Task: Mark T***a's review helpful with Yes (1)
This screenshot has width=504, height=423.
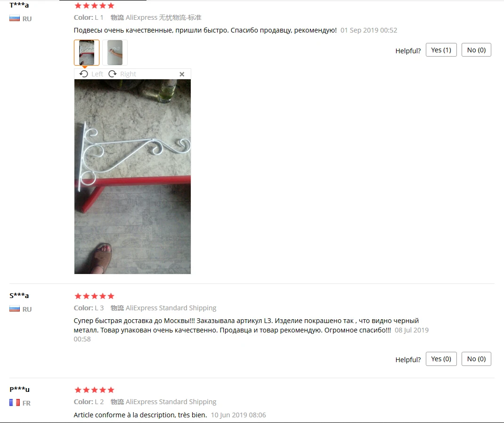Action: pos(441,50)
